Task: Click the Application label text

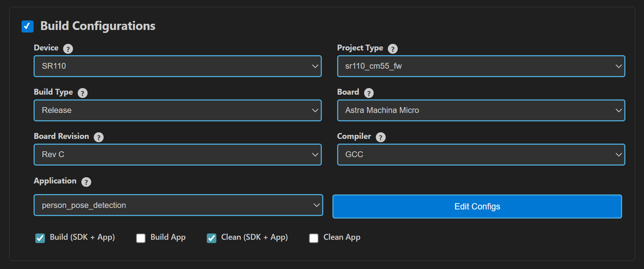Action: pyautogui.click(x=55, y=181)
